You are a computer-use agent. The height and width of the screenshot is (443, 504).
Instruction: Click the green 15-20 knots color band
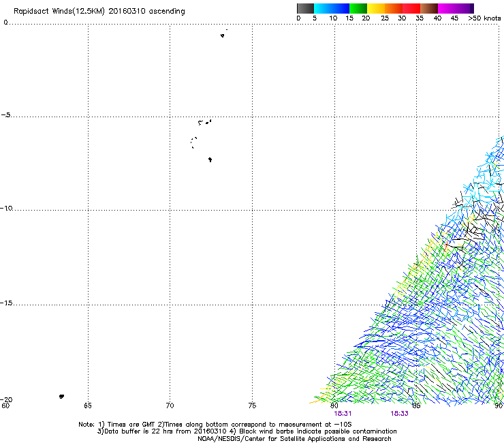[358, 8]
